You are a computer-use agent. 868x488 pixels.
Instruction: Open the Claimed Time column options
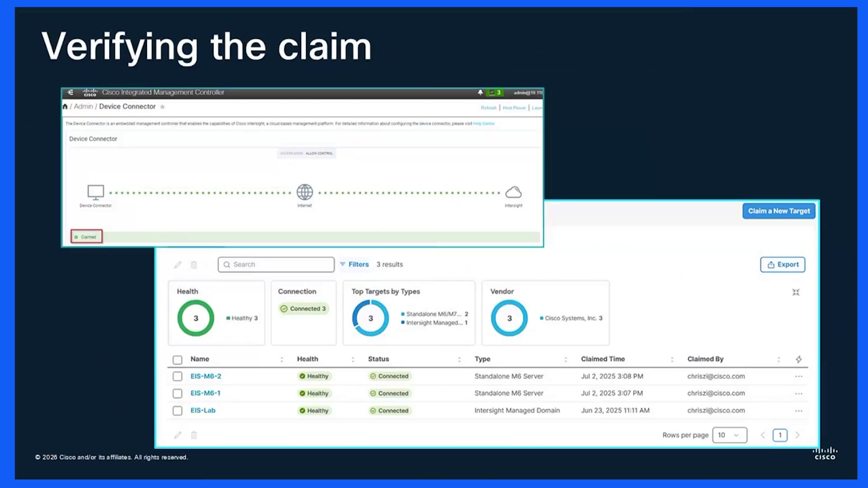point(672,360)
